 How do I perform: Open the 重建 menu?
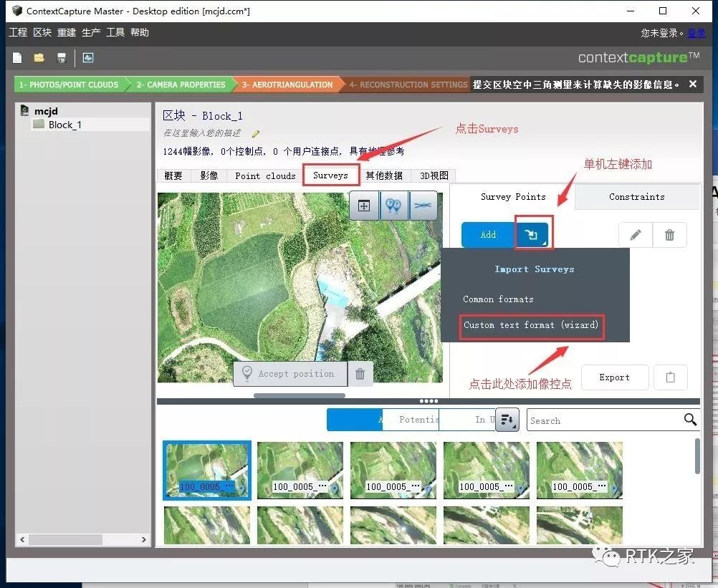(67, 32)
